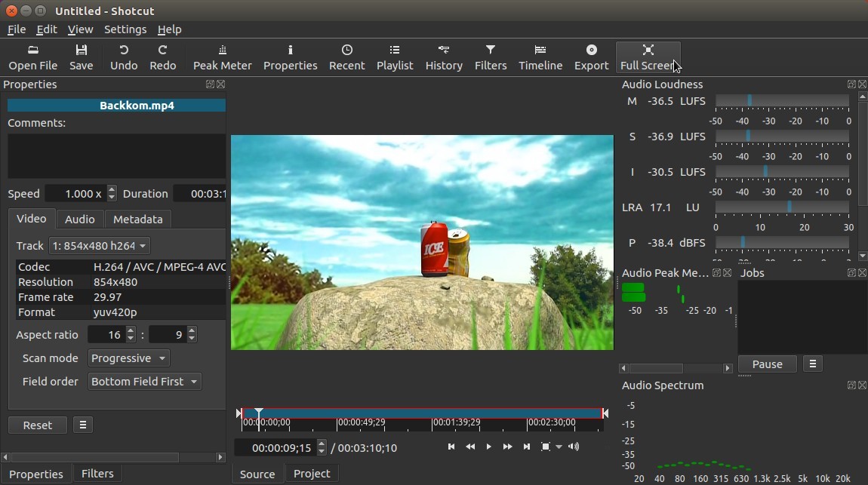Click the volume speaker icon

(x=574, y=447)
